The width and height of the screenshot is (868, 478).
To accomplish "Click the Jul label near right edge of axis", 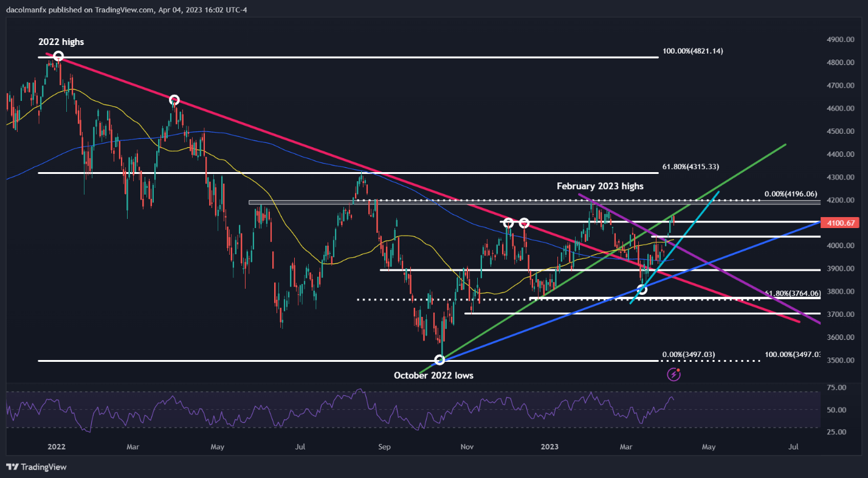I will coord(793,448).
